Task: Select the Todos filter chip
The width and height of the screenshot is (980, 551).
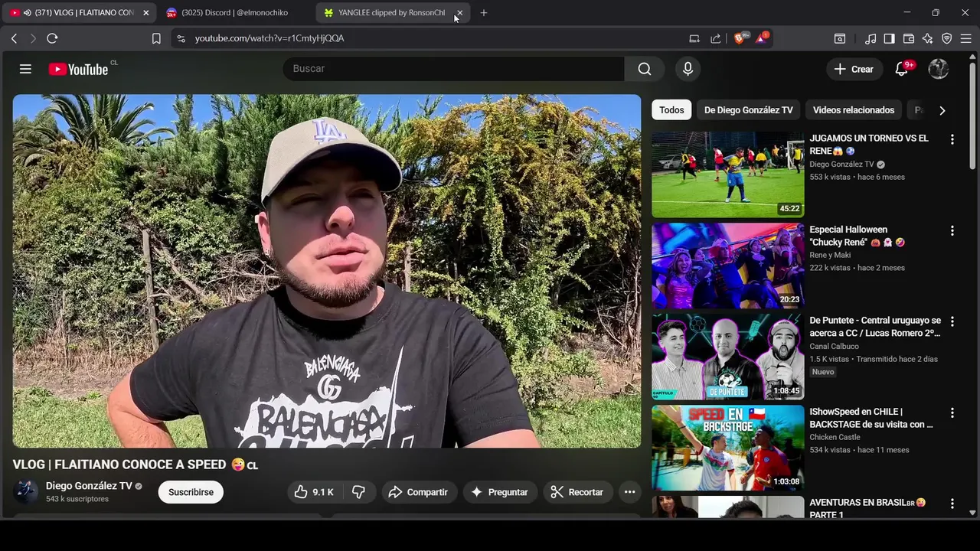Action: click(x=671, y=110)
